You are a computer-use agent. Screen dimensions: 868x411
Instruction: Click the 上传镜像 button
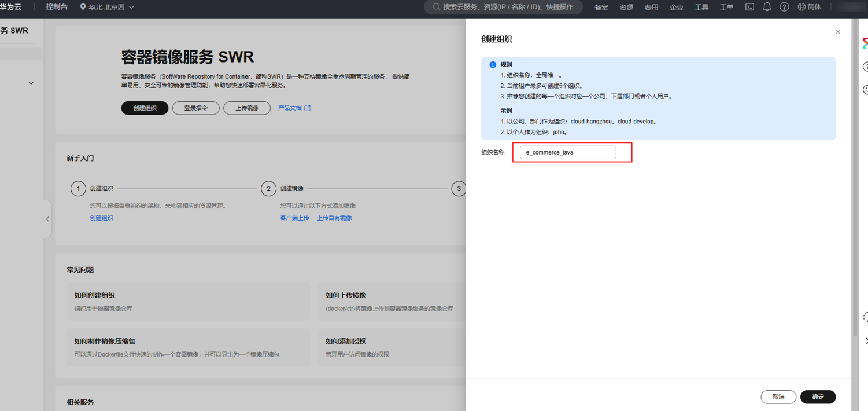[x=247, y=108]
